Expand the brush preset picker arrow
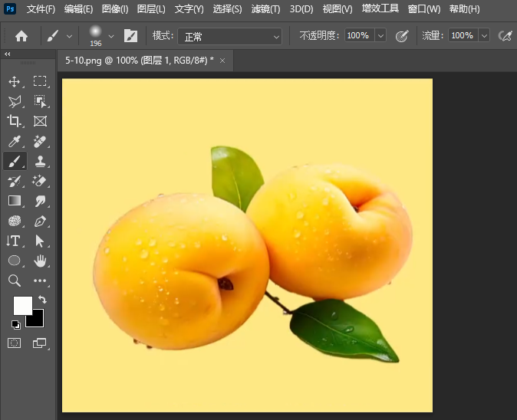Viewport: 517px width, 420px height. coord(111,36)
